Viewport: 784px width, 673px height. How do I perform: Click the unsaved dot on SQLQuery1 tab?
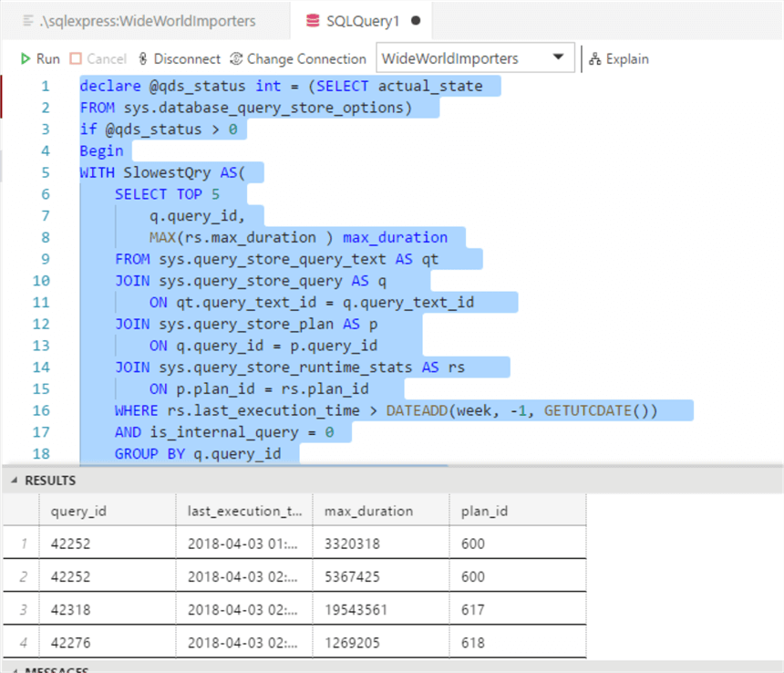click(416, 20)
